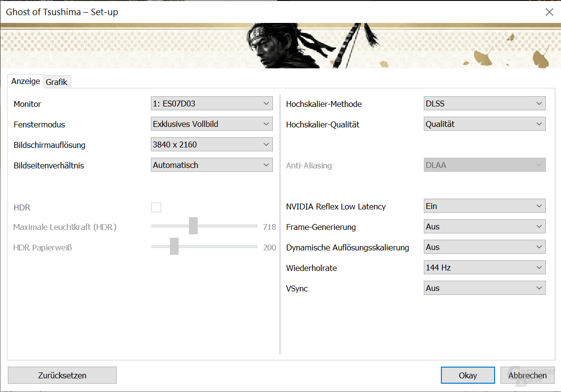This screenshot has width=561, height=392.
Task: Click the Hochskalier-Qualität label
Action: [323, 124]
